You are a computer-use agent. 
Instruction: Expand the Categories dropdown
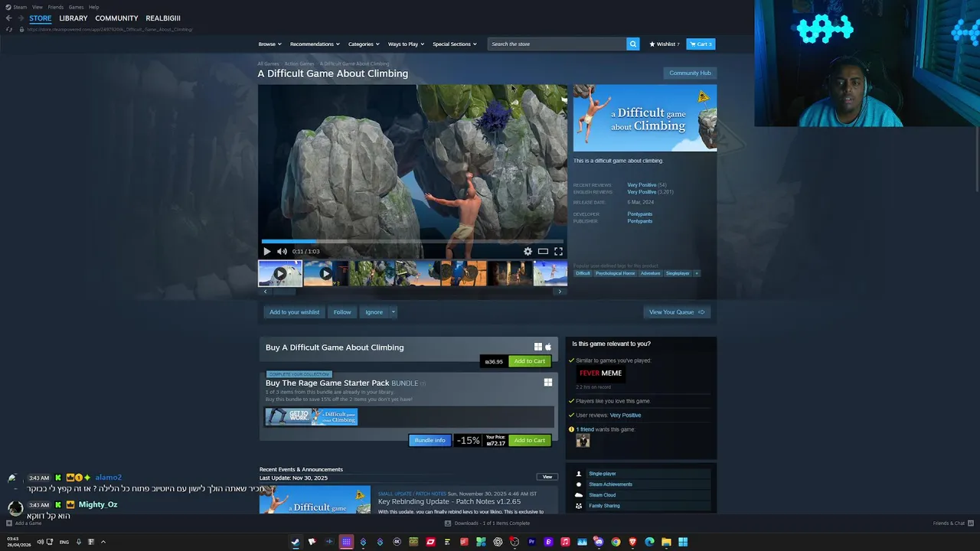(x=364, y=44)
